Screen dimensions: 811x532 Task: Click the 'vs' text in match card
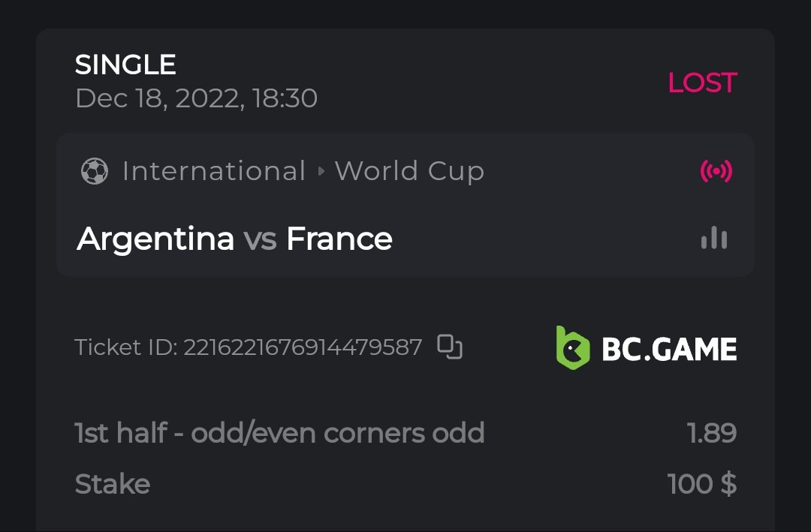click(260, 239)
